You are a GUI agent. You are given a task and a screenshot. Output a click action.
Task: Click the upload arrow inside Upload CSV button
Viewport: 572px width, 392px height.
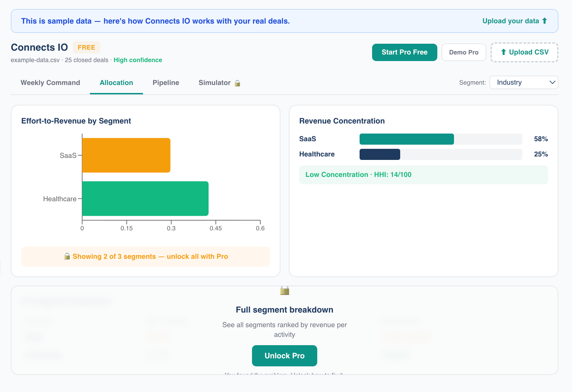click(x=503, y=52)
